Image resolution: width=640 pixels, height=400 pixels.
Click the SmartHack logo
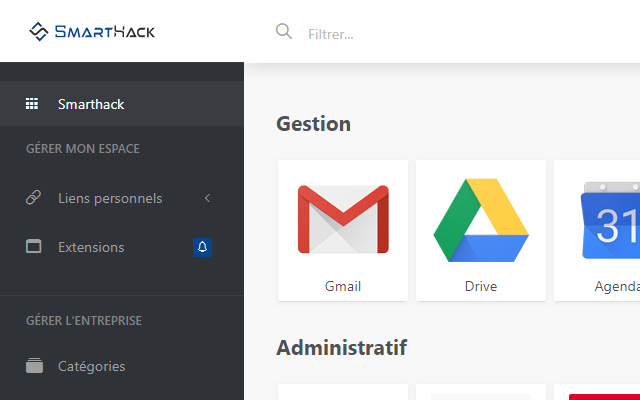92,31
